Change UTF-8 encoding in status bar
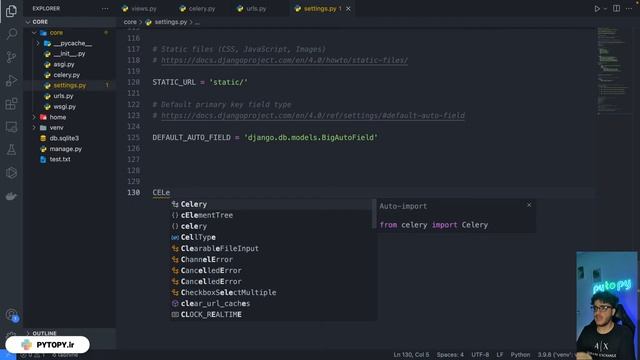This screenshot has height=360, width=640. pos(480,355)
